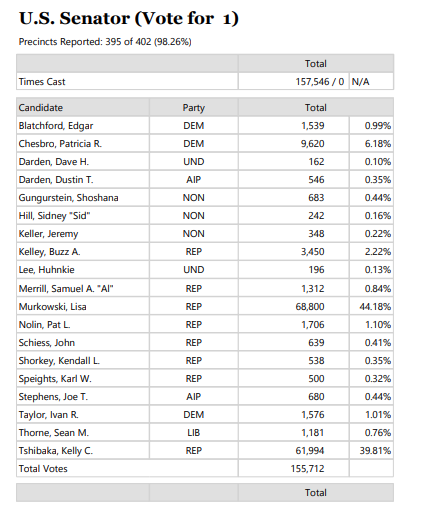429x525 pixels.
Task: Click the 155,712 total votes value
Action: click(294, 469)
